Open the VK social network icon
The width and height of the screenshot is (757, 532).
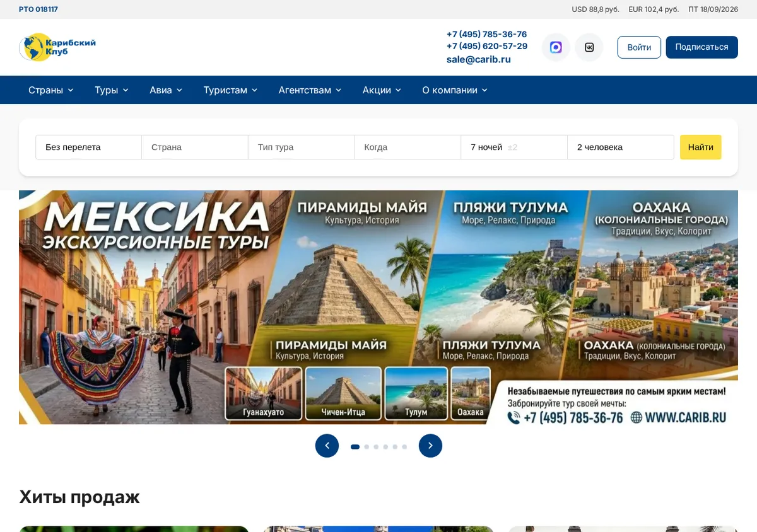pyautogui.click(x=589, y=47)
